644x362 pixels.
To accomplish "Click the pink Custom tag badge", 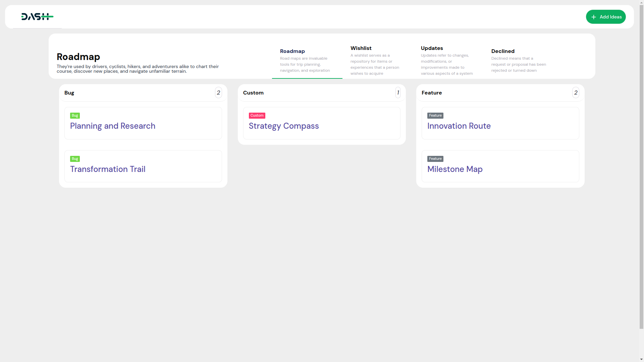I will [257, 116].
